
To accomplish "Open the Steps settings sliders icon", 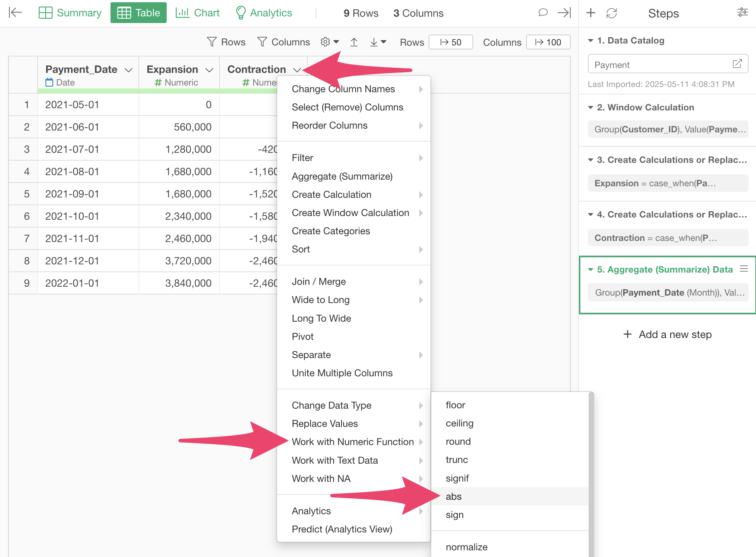I will [742, 13].
